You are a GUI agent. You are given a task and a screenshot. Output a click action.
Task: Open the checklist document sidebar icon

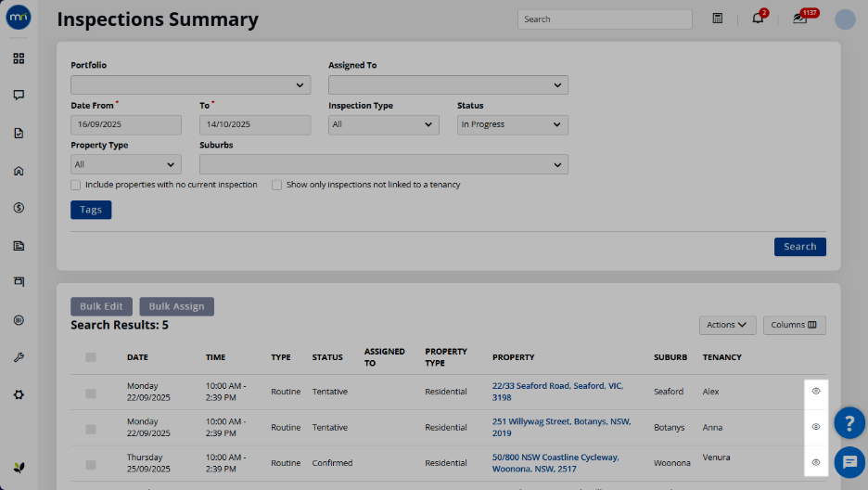tap(19, 133)
